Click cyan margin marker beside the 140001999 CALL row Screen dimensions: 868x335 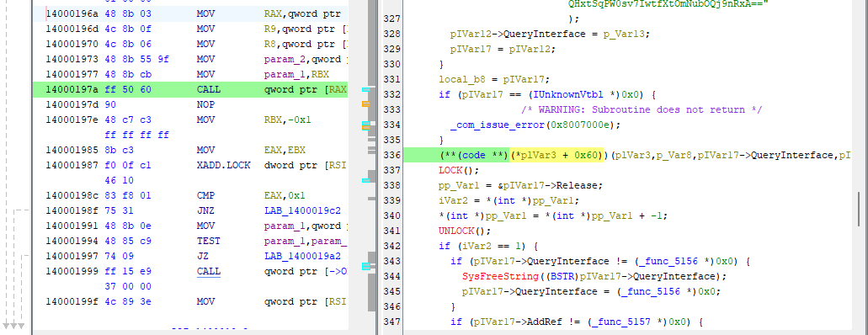click(x=366, y=267)
